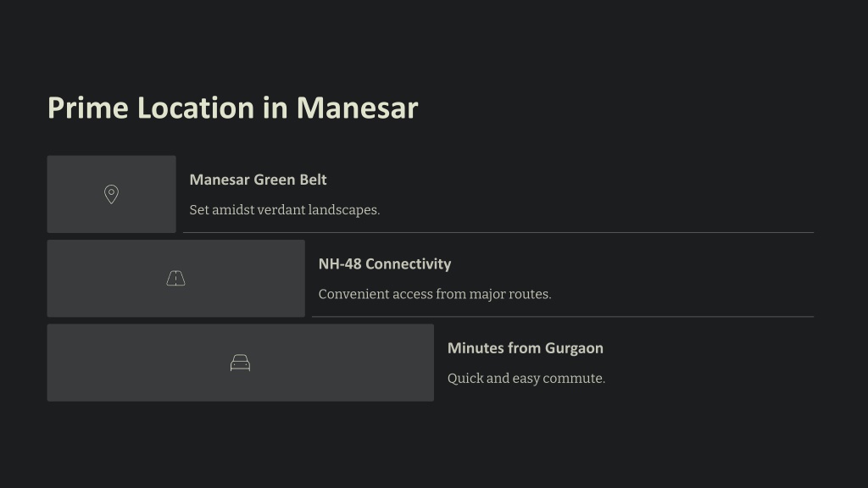Viewport: 868px width, 488px height.
Task: Click the location pin icon
Action: pos(111,194)
